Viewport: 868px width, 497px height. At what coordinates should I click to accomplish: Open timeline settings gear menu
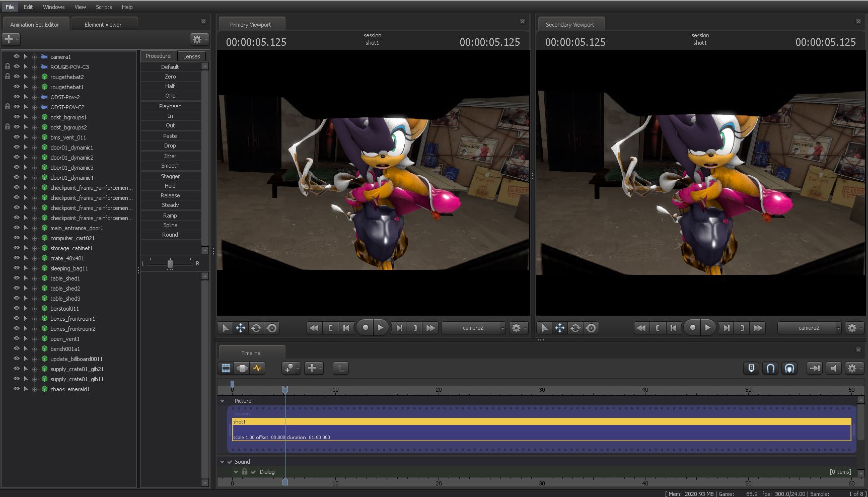click(x=852, y=368)
